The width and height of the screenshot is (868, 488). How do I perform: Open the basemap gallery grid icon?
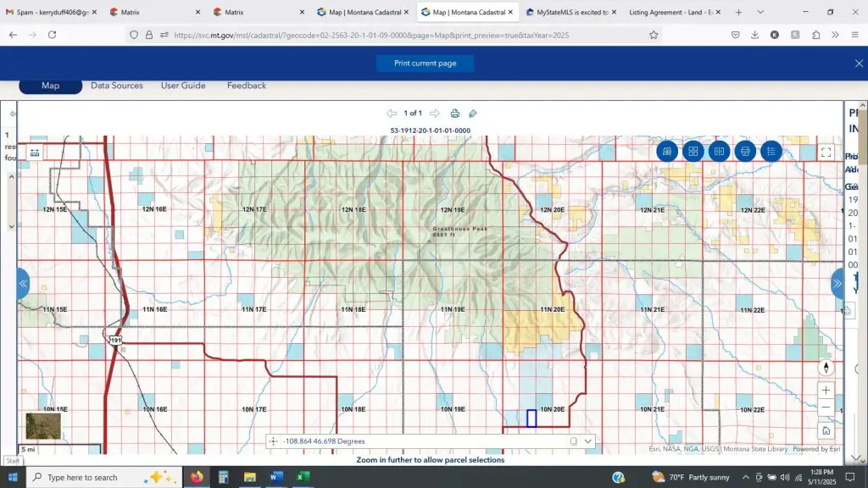click(x=693, y=152)
